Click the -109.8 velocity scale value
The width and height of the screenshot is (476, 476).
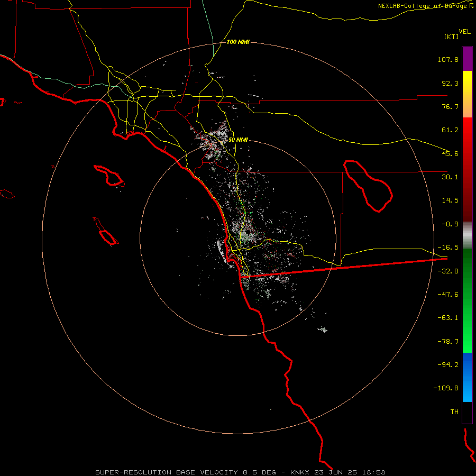click(x=446, y=388)
